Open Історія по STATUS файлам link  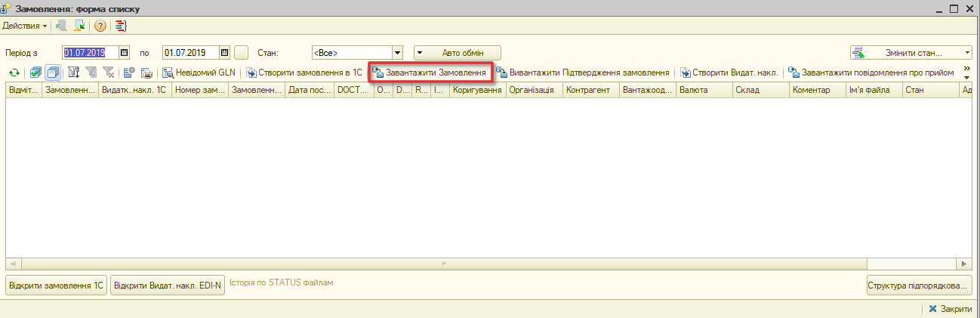(x=281, y=283)
